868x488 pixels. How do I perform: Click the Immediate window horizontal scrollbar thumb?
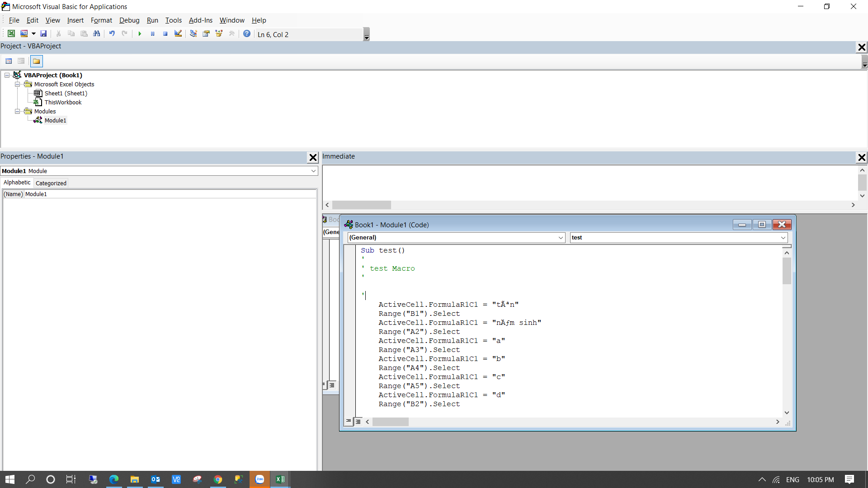click(361, 205)
